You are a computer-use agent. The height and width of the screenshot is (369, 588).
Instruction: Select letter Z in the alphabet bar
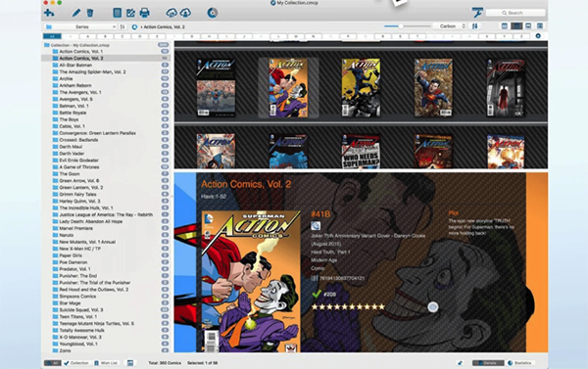click(x=521, y=36)
